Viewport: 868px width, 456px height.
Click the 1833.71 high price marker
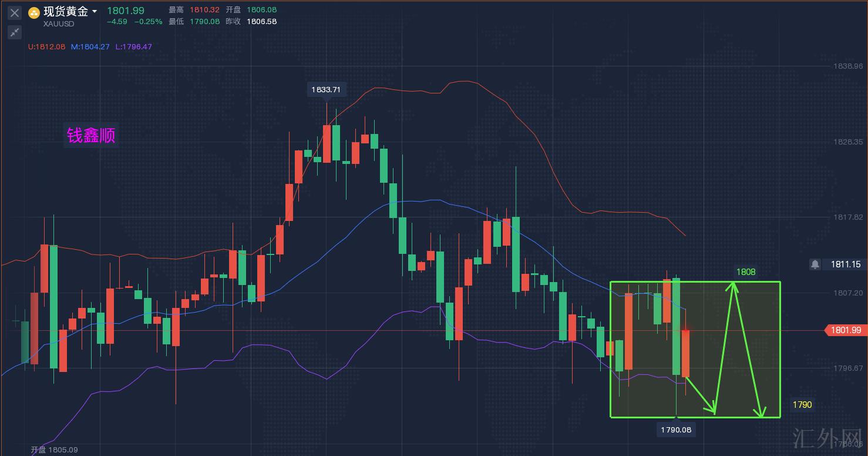tap(327, 90)
